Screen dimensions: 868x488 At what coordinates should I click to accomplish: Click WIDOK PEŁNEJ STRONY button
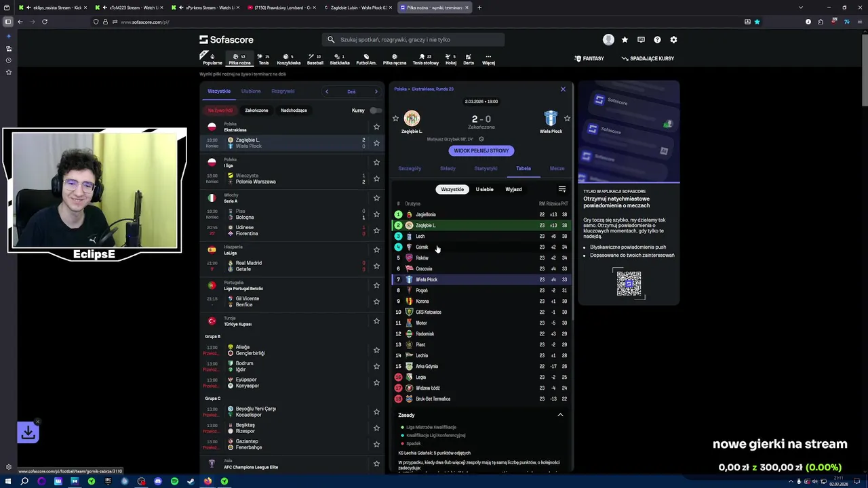[x=481, y=150]
